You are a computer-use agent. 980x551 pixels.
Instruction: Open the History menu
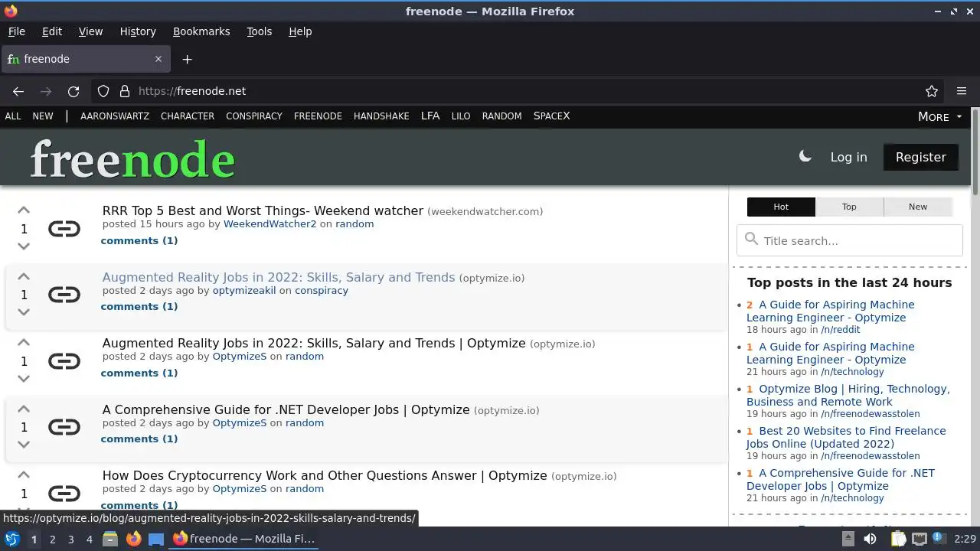(x=138, y=31)
